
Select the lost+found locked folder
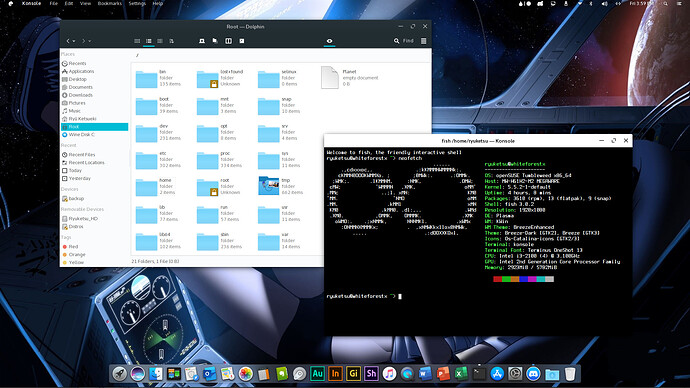coord(220,78)
